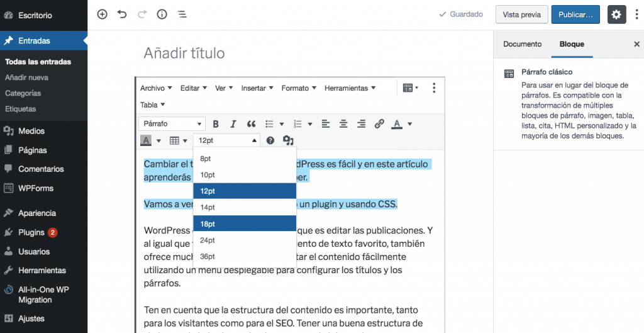Click the Publicar button
The width and height of the screenshot is (644, 333).
(575, 14)
